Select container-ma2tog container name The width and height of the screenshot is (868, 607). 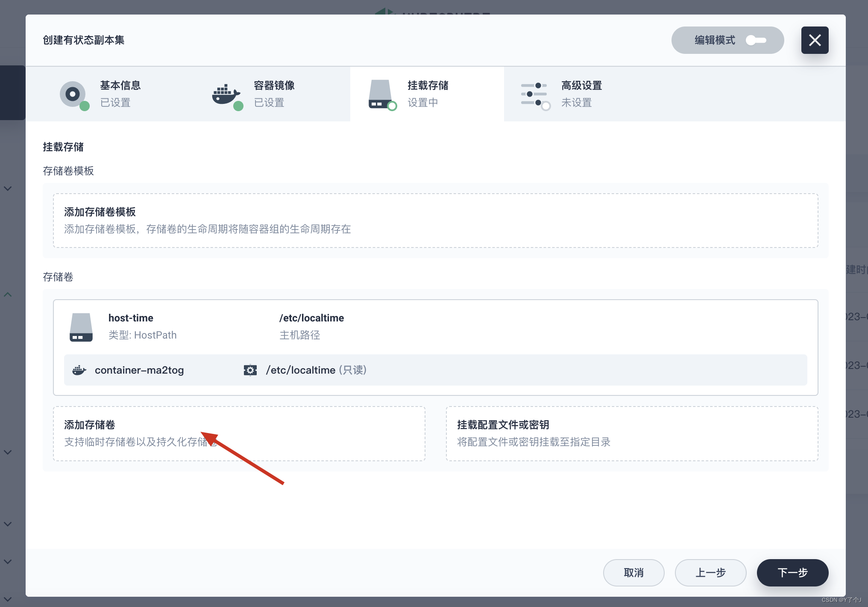[x=139, y=370]
